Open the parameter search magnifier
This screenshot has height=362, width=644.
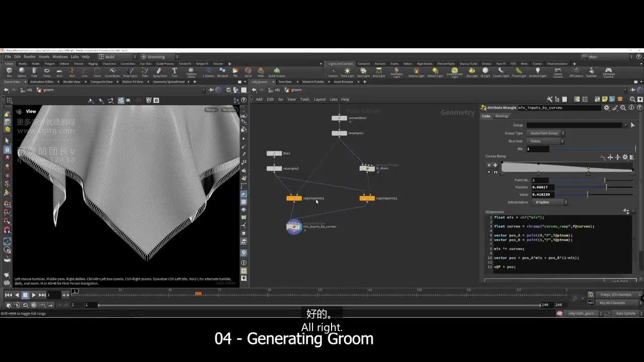coord(623,108)
